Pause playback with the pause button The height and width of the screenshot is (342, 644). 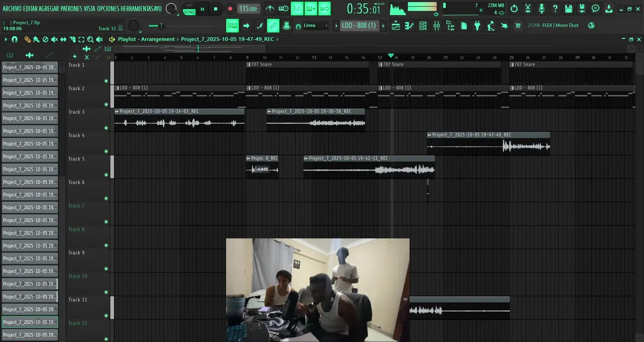pyautogui.click(x=202, y=9)
